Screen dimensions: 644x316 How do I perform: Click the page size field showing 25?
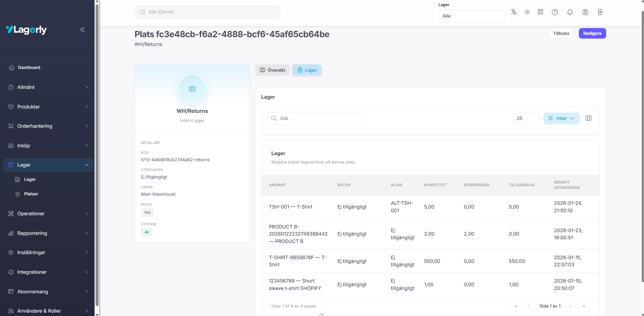pos(526,119)
